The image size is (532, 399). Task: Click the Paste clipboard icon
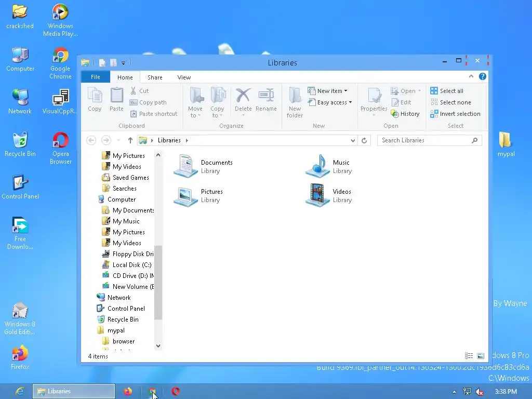(116, 99)
